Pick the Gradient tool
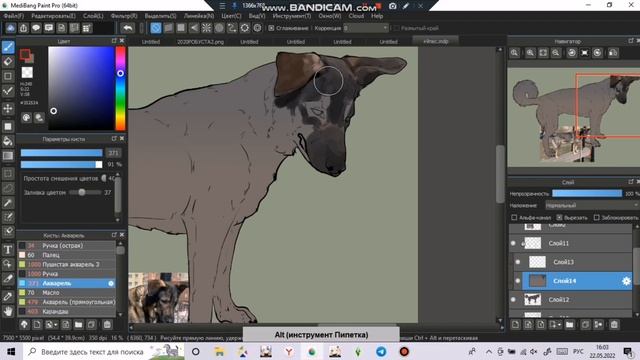Screen dimensions: 640x360 tap(8, 156)
